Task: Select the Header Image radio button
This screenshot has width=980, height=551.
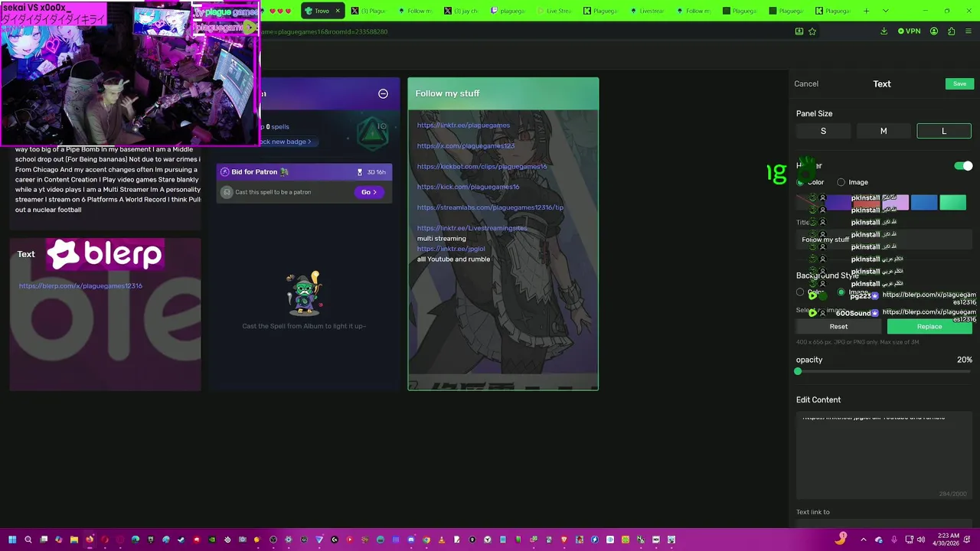Action: (841, 182)
